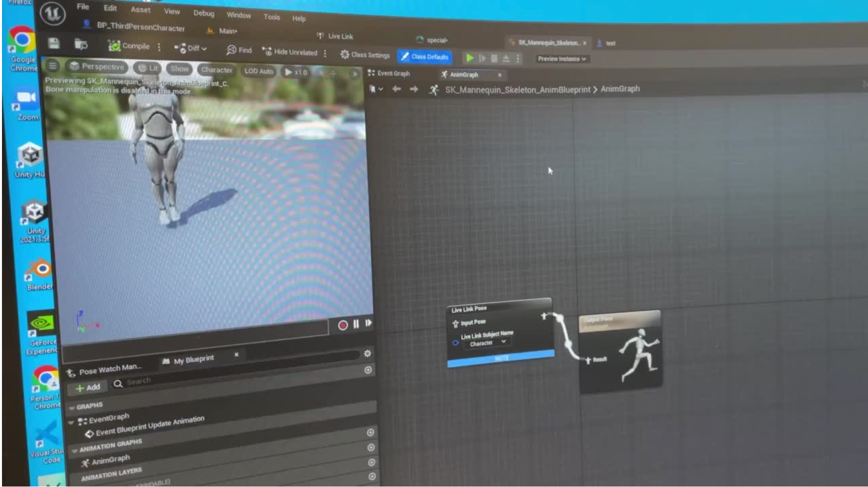Click the step forward preview icon
The height and width of the screenshot is (487, 868).
point(369,323)
